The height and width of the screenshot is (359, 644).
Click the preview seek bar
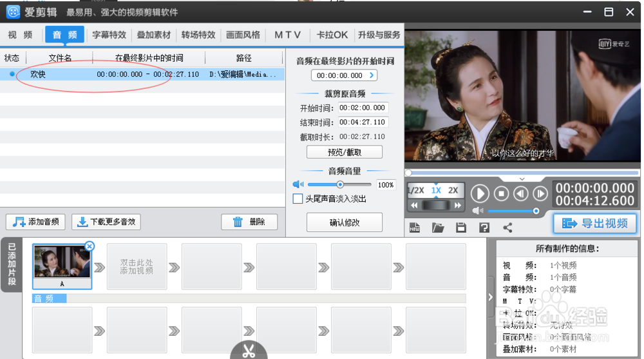(x=522, y=173)
